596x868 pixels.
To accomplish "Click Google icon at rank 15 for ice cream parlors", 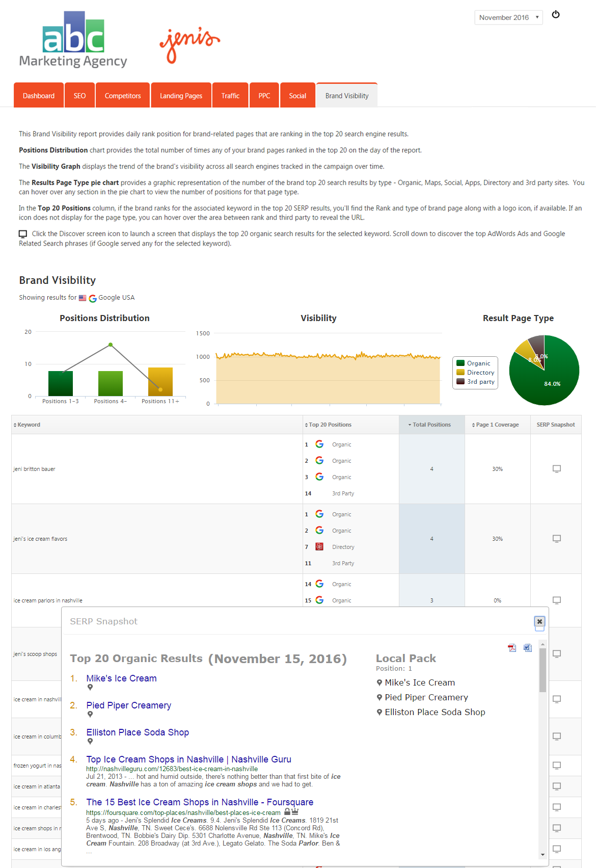I will coord(319,600).
